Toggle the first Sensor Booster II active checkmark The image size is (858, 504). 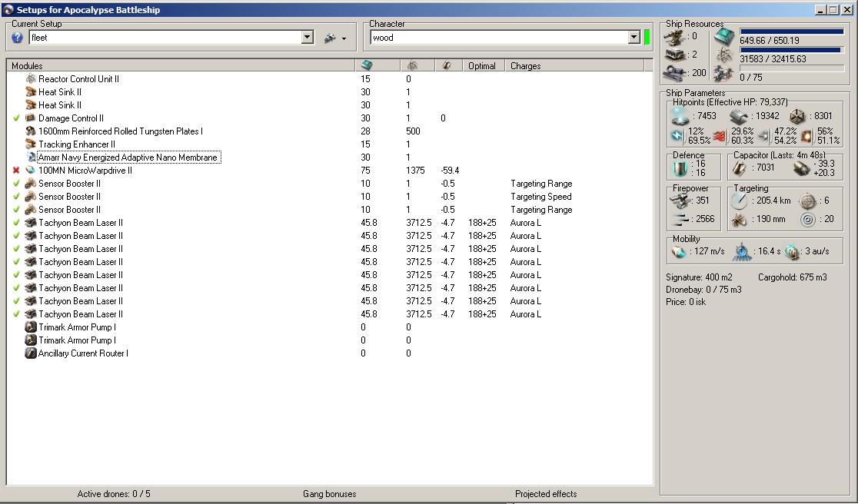[x=16, y=184]
